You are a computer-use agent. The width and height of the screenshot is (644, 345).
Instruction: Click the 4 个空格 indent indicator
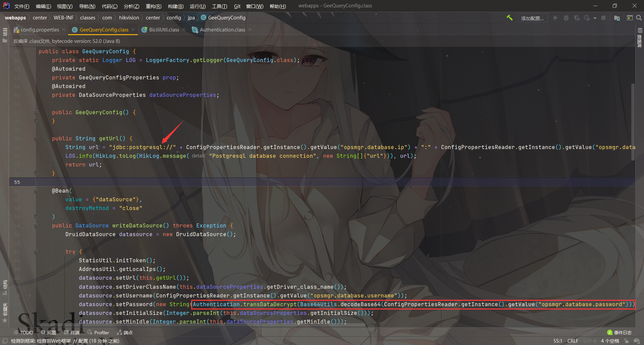tap(610, 341)
